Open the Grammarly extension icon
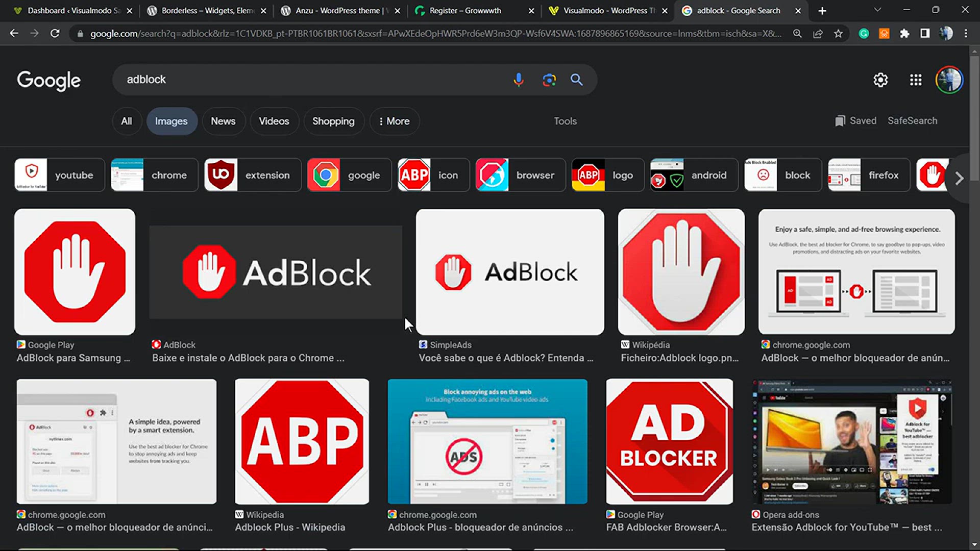Image resolution: width=980 pixels, height=551 pixels. [864, 33]
